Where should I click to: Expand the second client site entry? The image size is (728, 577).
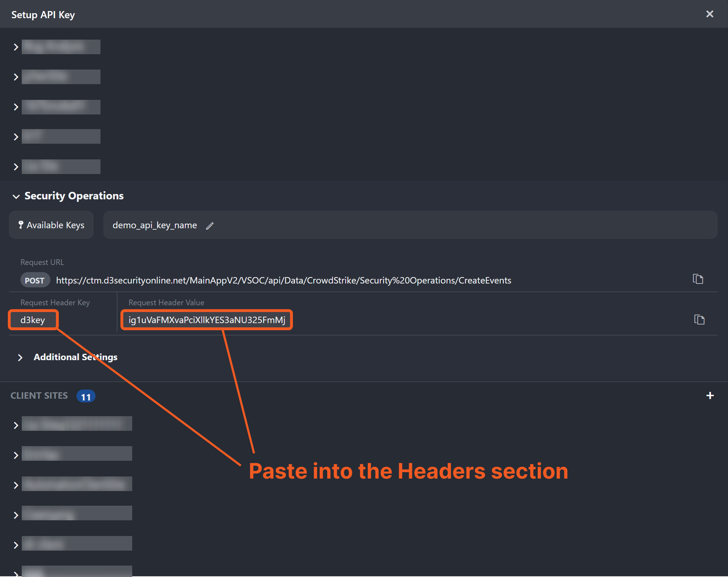(16, 455)
